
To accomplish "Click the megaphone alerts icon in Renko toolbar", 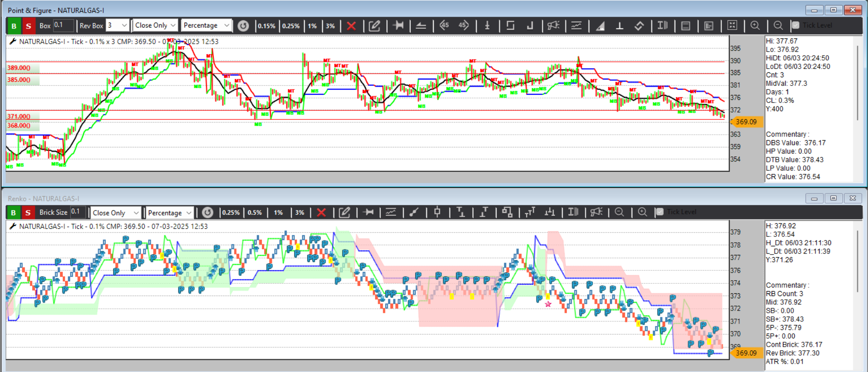I will (x=596, y=212).
